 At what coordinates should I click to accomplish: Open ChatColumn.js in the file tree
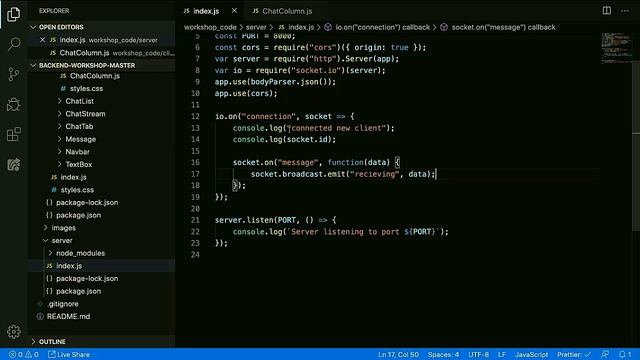click(95, 76)
